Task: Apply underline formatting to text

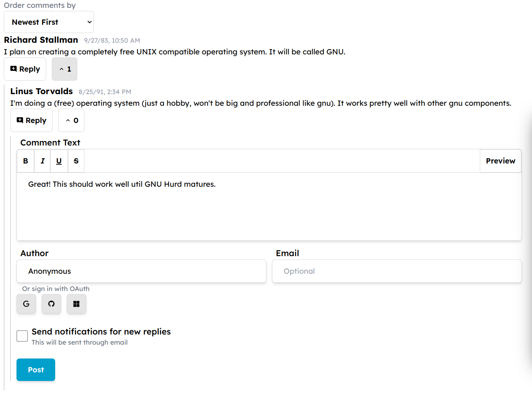Action: pos(59,161)
